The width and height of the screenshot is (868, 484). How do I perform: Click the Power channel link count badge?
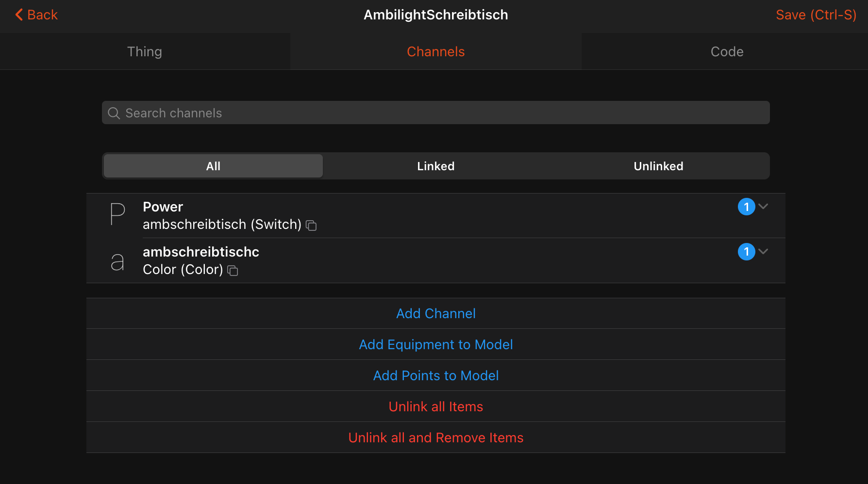[x=746, y=207]
